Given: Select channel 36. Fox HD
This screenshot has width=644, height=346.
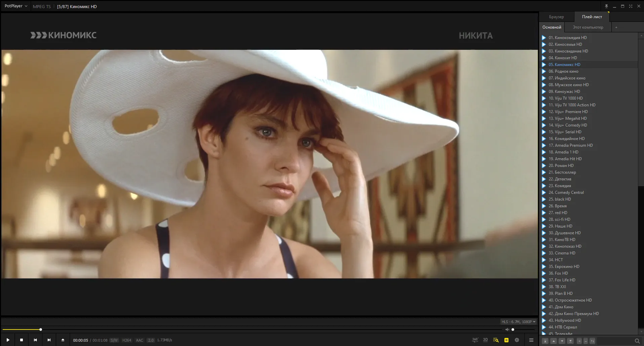Looking at the screenshot, I should pos(589,273).
